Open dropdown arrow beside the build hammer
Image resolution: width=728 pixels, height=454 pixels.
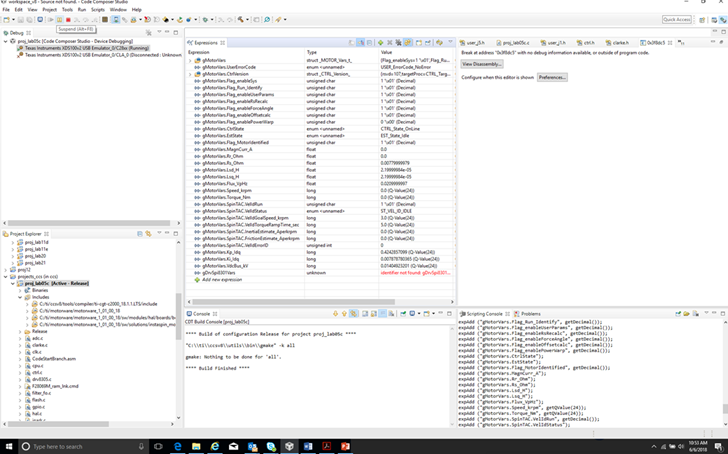247,19
